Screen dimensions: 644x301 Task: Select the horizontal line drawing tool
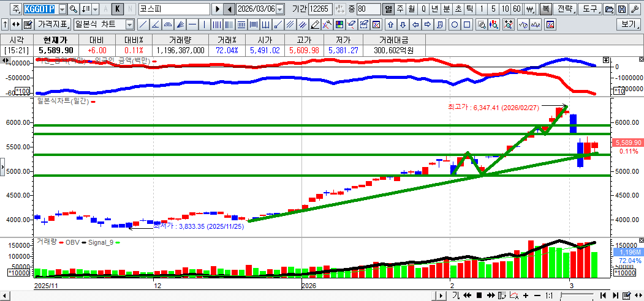tap(192, 25)
